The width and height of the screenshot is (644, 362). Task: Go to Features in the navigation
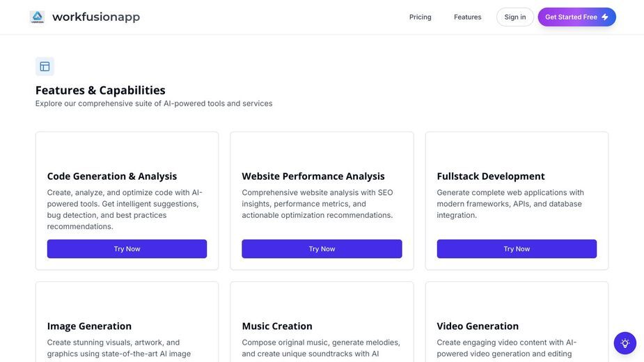coord(467,17)
